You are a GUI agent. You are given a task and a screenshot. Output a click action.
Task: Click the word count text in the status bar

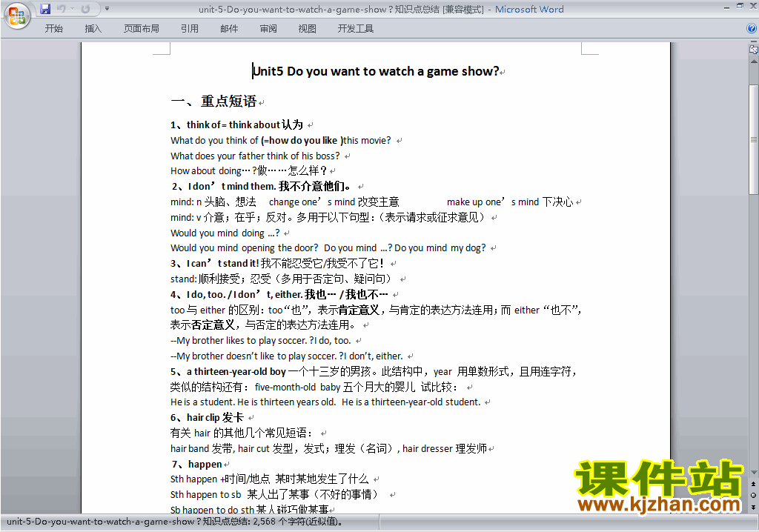point(175,522)
